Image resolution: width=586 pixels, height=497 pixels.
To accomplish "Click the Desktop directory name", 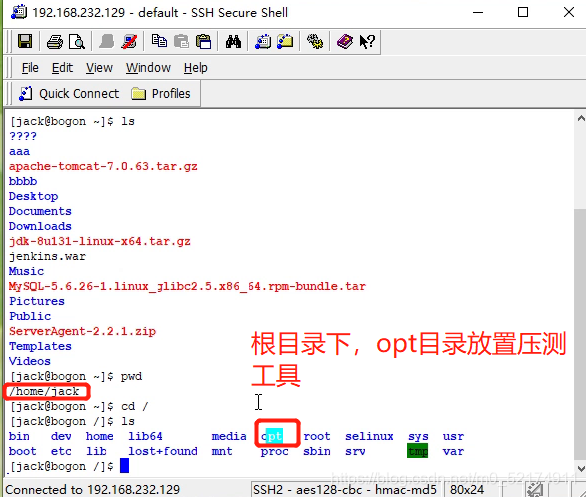I will point(33,197).
